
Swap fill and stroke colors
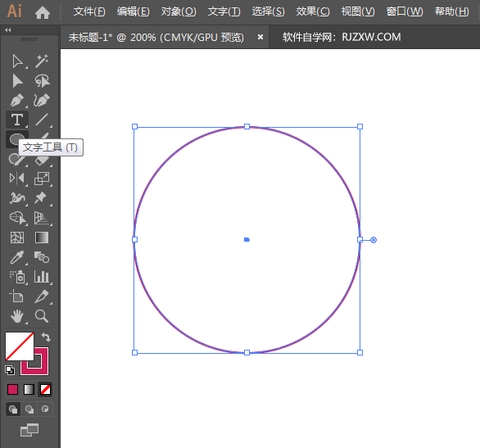[x=46, y=337]
